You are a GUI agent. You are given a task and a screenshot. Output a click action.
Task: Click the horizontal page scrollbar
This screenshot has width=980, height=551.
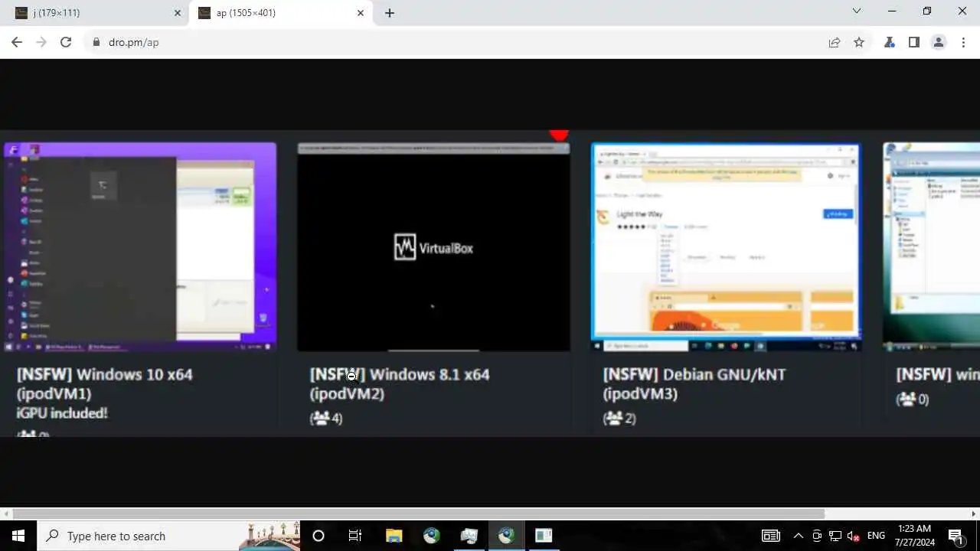click(418, 514)
